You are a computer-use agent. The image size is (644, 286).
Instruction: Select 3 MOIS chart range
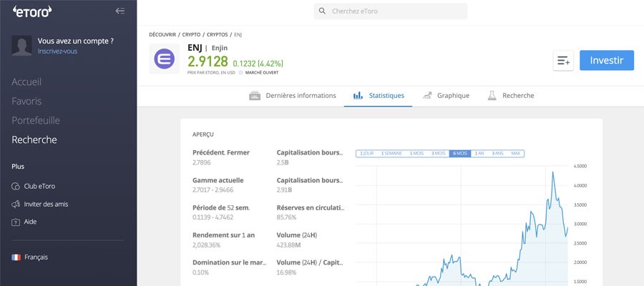(x=438, y=154)
